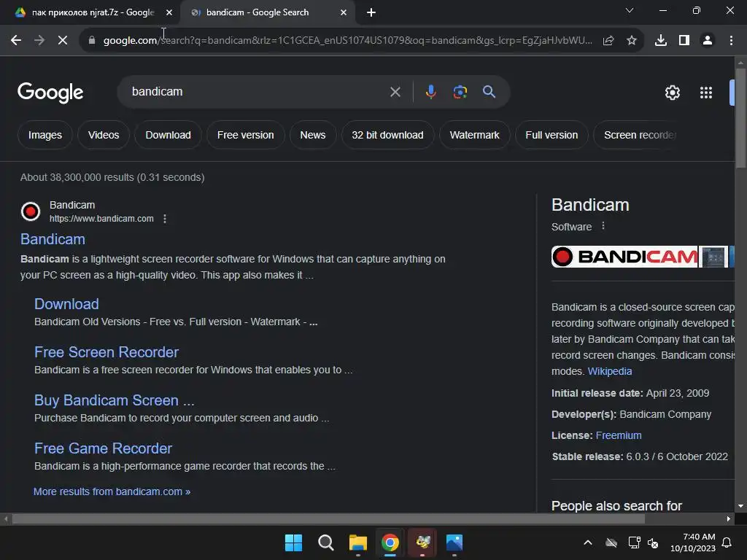This screenshot has height=560, width=747.
Task: Start voice search with the microphone
Action: (430, 92)
